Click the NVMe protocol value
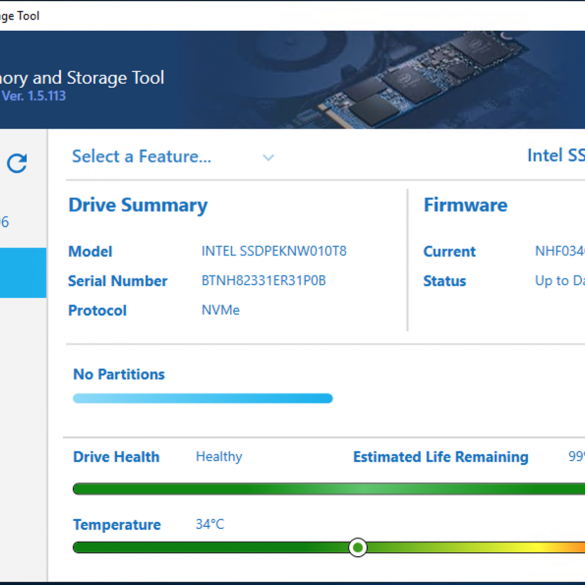This screenshot has width=585, height=585. pos(220,310)
